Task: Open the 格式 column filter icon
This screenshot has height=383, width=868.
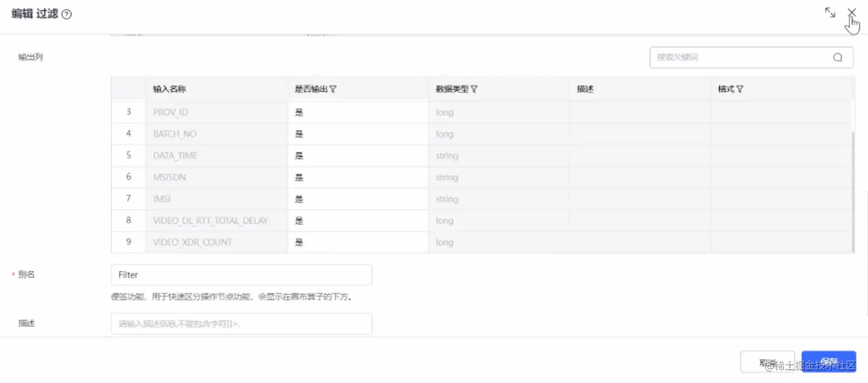Action: point(740,89)
